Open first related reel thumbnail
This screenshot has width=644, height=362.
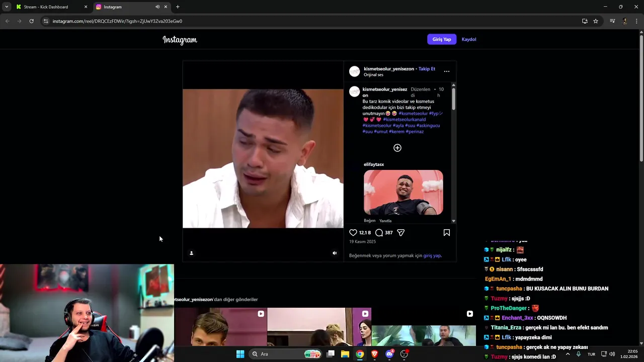pyautogui.click(x=220, y=327)
